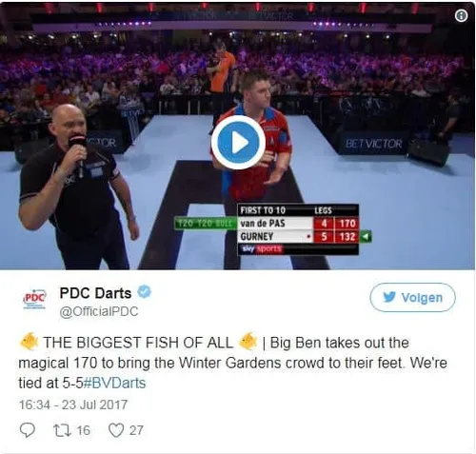Click the first fish emoji
The width and height of the screenshot is (476, 454).
[x=30, y=342]
